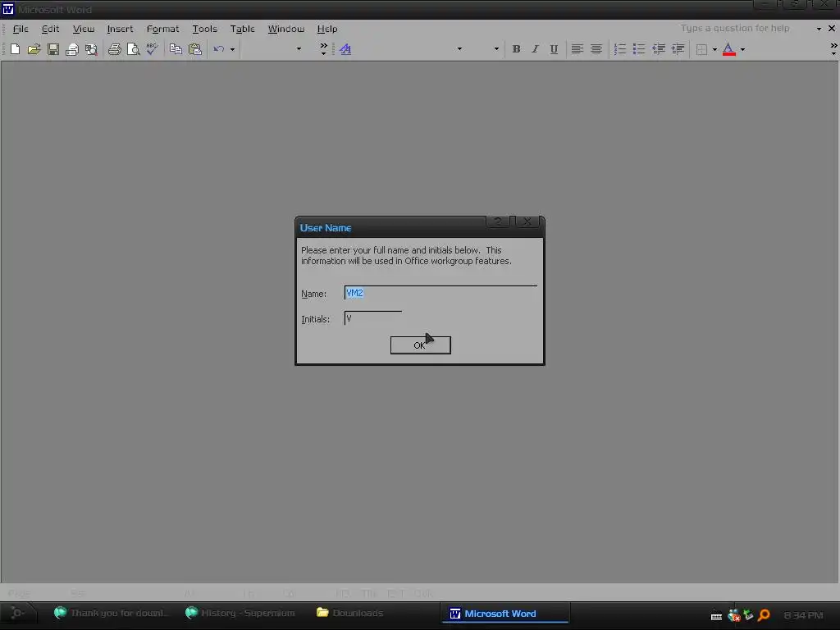Click the Search icon in the toolbar

coord(91,49)
